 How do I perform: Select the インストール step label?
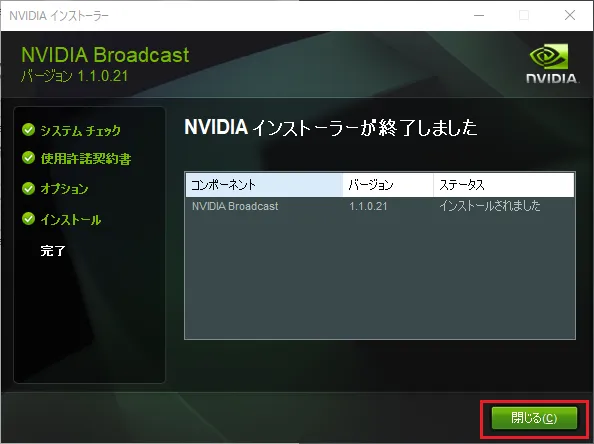[x=70, y=220]
